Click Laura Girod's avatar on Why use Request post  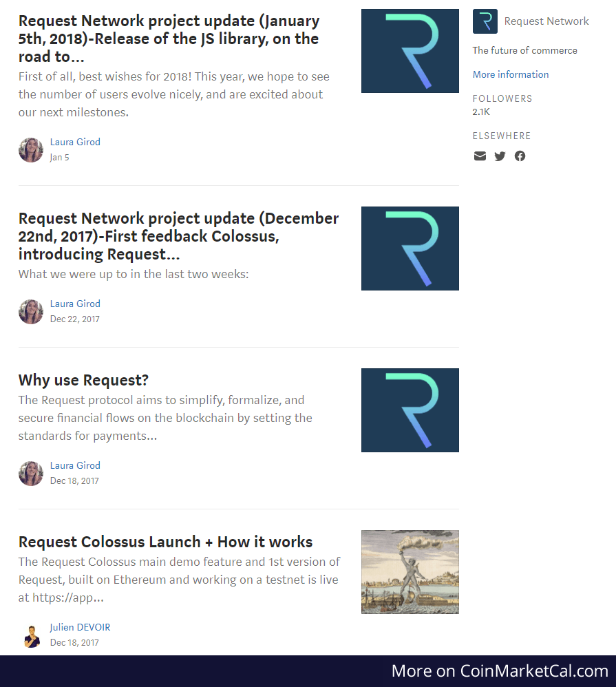[31, 473]
